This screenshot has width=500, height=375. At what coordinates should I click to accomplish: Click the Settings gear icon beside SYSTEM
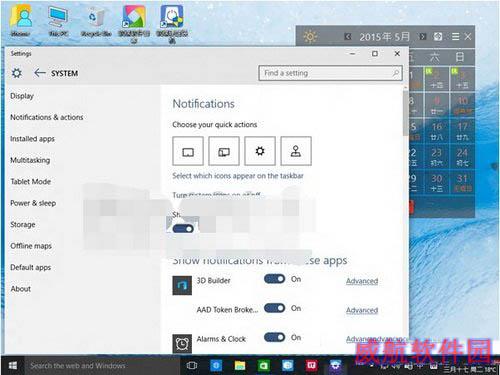pyautogui.click(x=17, y=73)
